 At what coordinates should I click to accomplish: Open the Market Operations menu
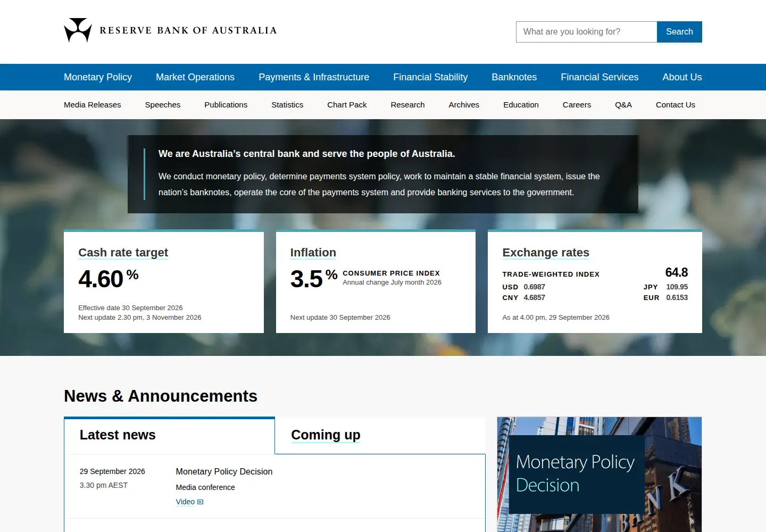pyautogui.click(x=195, y=77)
